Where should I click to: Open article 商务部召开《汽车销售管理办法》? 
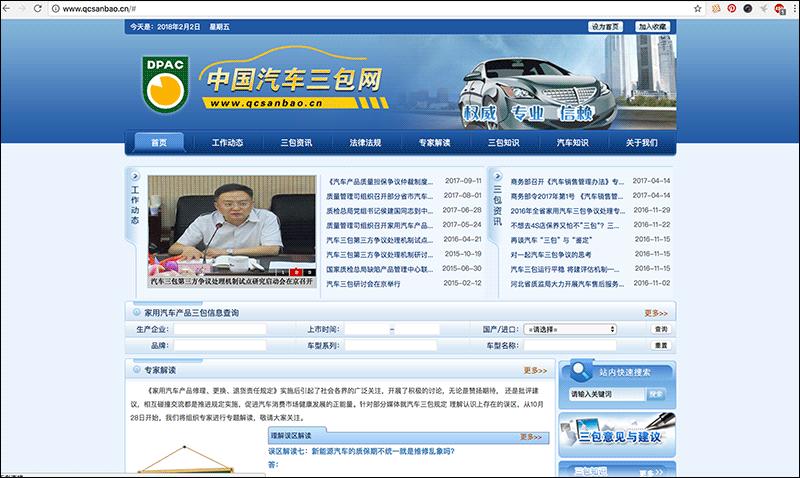[567, 181]
